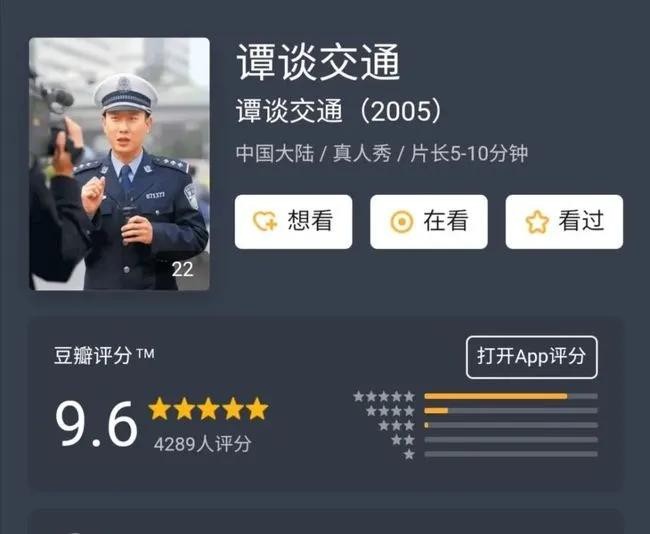Viewport: 650px width, 534px height.
Task: Open the 谭谈交通 poster image
Action: pyautogui.click(x=119, y=164)
